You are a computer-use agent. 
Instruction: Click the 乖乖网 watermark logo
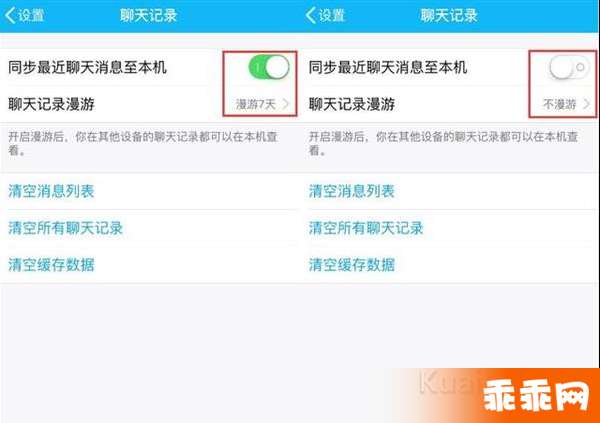click(536, 396)
